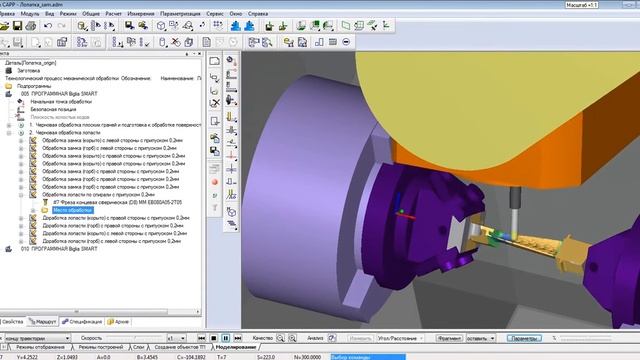640x360 pixels.
Task: Click the first blue machine icon
Action: coord(235,26)
